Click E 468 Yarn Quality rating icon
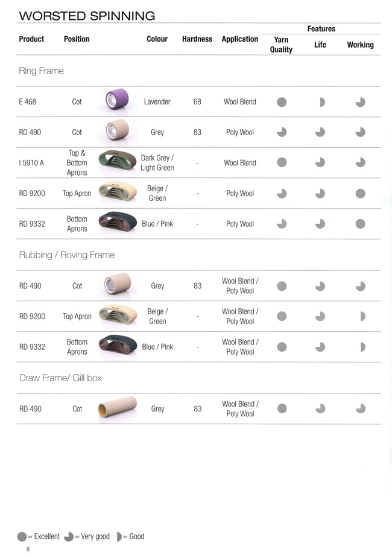 [x=282, y=102]
